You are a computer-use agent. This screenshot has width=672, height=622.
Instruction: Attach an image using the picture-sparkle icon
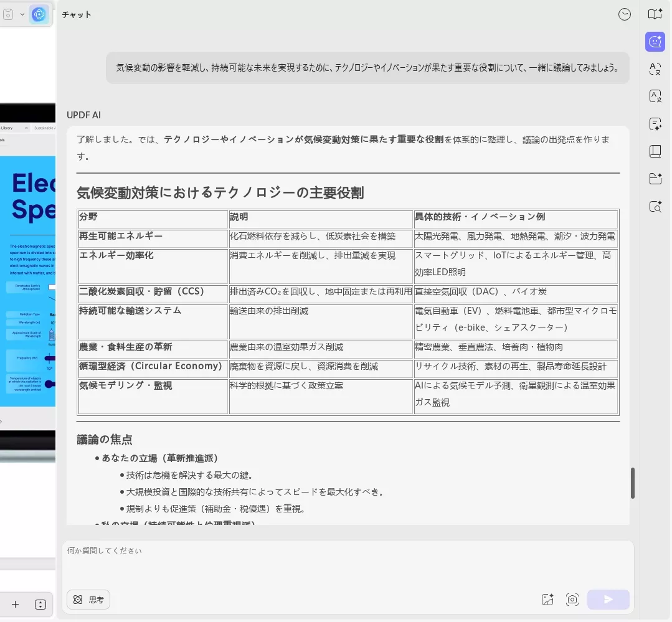[x=547, y=600]
